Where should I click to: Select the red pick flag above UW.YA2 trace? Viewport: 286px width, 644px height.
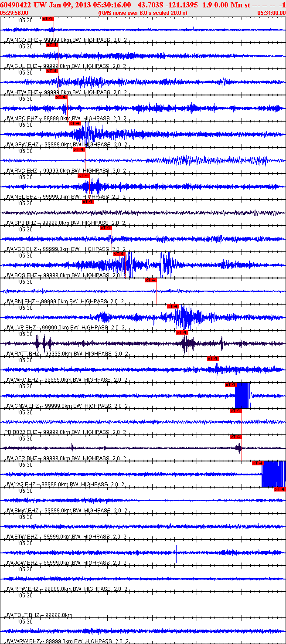point(258,463)
